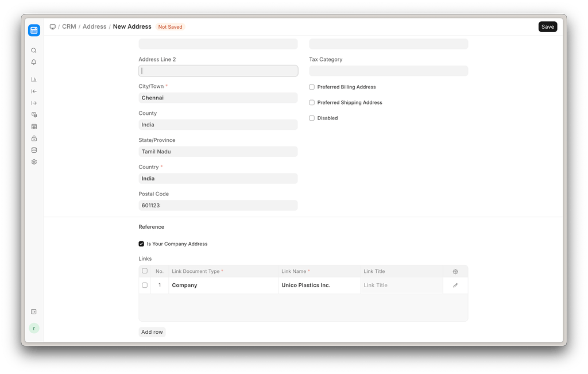Open the Tax Category link field
The height and width of the screenshot is (374, 588).
click(x=388, y=71)
